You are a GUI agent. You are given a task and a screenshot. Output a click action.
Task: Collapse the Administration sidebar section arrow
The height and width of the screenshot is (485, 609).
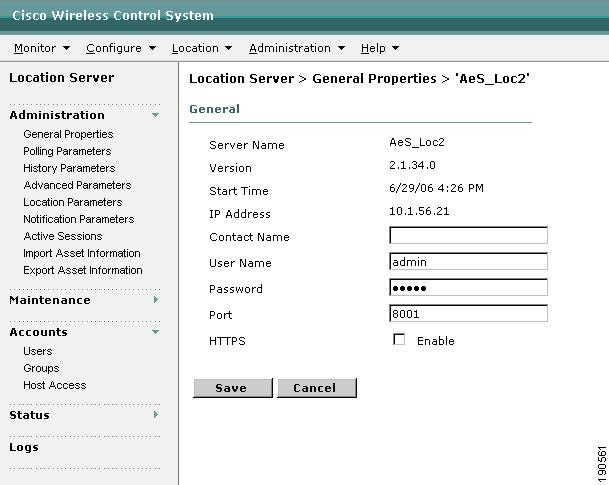[155, 115]
